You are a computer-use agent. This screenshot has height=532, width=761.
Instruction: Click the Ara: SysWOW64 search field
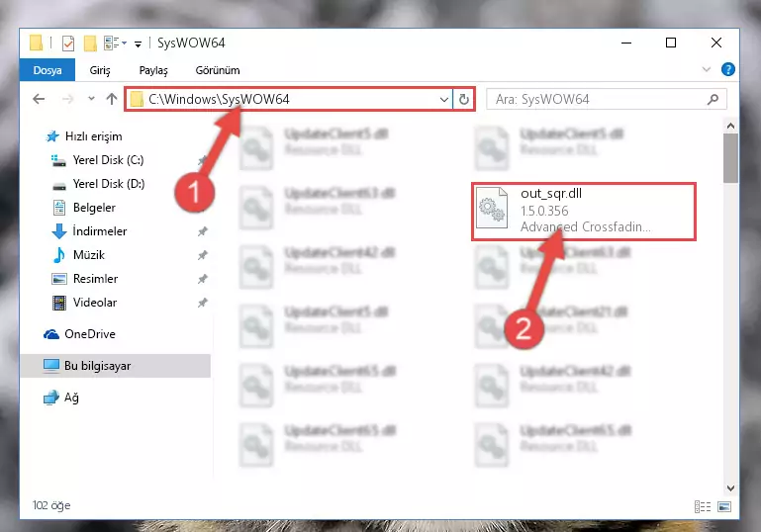point(607,100)
